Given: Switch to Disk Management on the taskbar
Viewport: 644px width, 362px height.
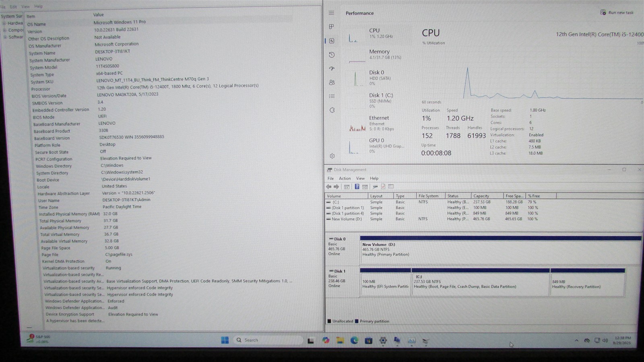Looking at the screenshot, I should pos(425,341).
